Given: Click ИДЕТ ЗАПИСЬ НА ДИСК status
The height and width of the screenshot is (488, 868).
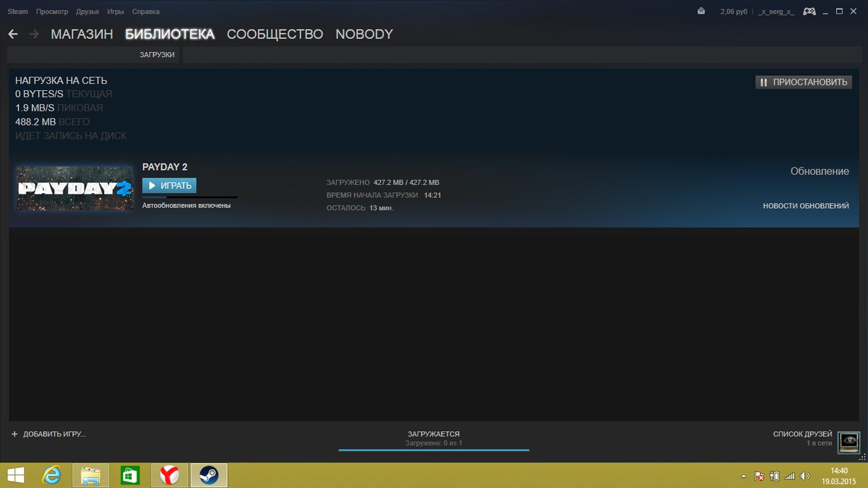Looking at the screenshot, I should 71,136.
